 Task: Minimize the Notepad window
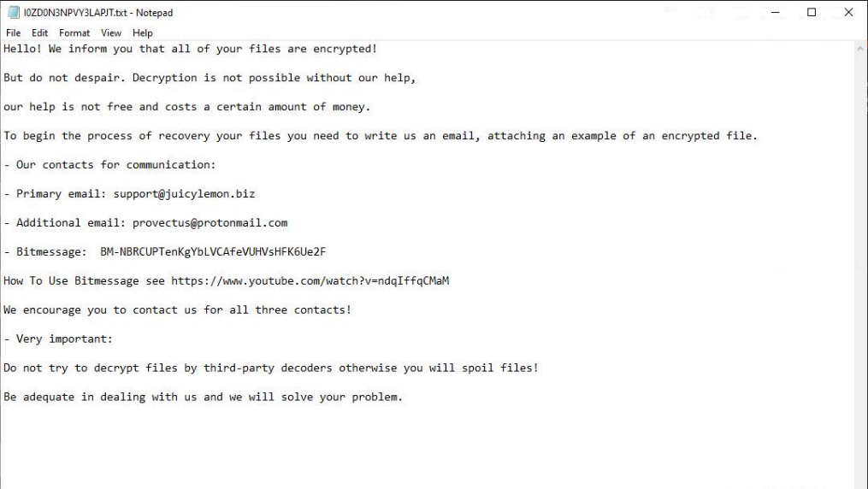[776, 13]
